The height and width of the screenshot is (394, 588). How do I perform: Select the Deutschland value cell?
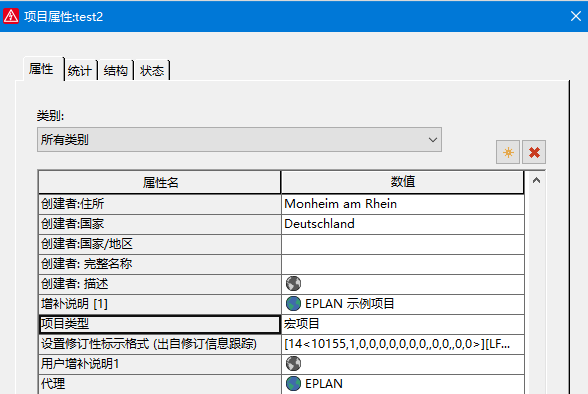point(402,224)
